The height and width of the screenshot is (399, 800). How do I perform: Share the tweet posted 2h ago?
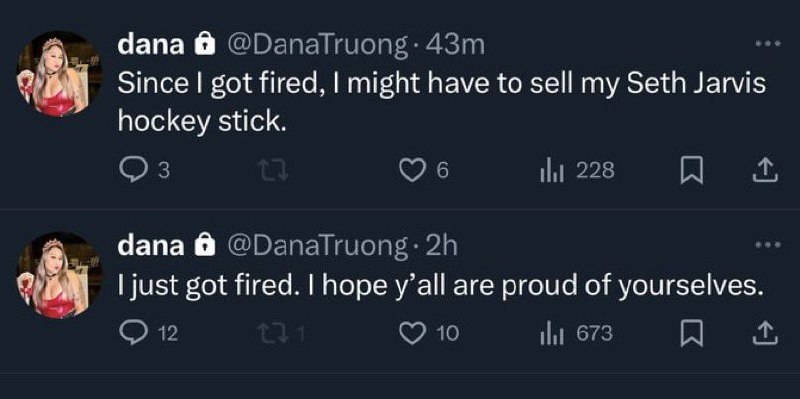(x=765, y=333)
